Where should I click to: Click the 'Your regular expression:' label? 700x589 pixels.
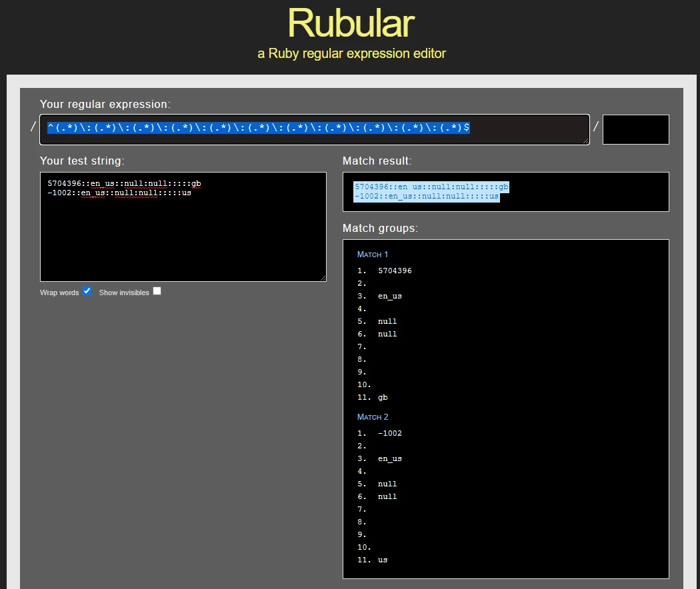[x=105, y=105]
